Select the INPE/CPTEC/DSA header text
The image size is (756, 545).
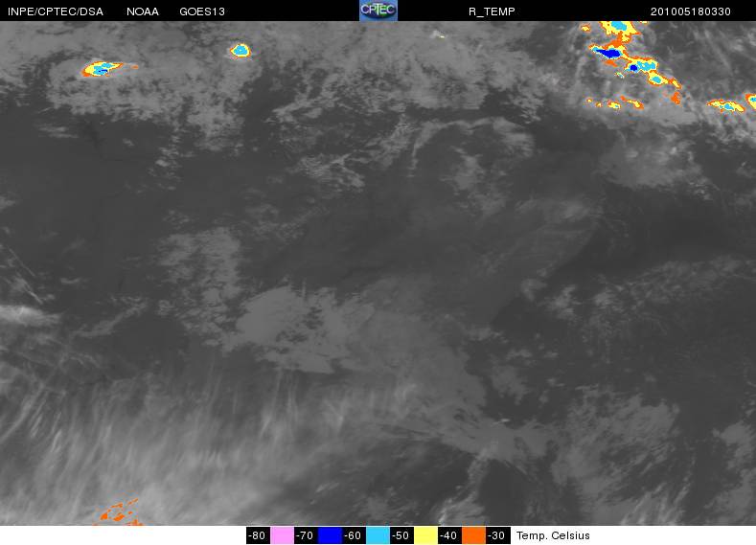56,11
